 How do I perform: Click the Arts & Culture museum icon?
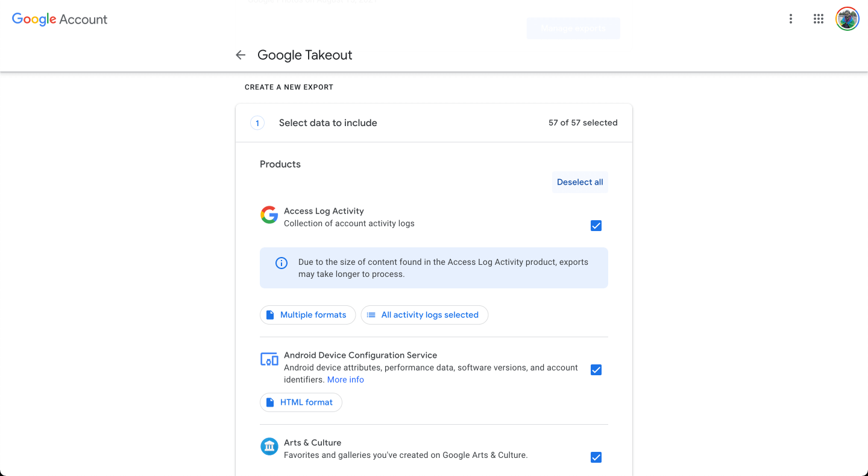269,446
